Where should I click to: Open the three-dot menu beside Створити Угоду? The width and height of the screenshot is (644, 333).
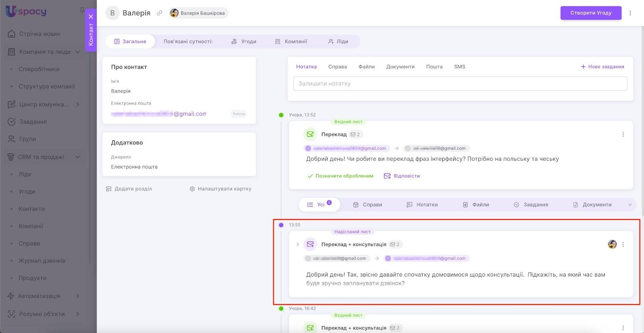[x=630, y=13]
